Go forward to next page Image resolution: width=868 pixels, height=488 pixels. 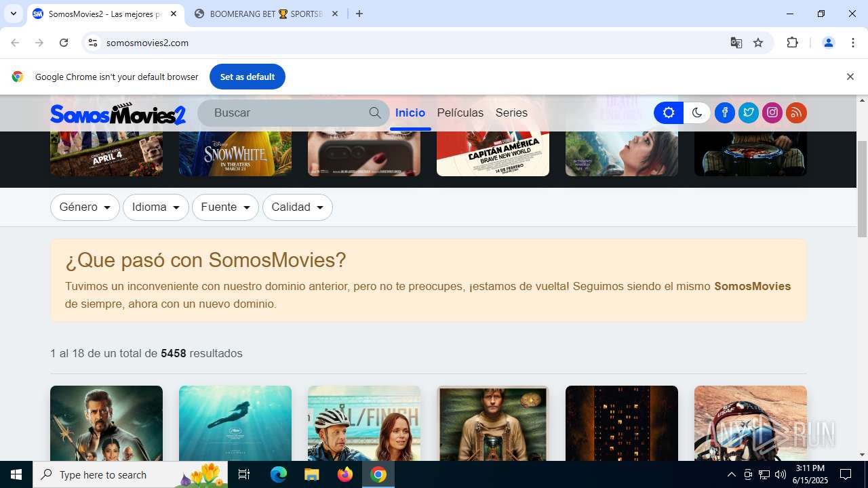[x=39, y=43]
